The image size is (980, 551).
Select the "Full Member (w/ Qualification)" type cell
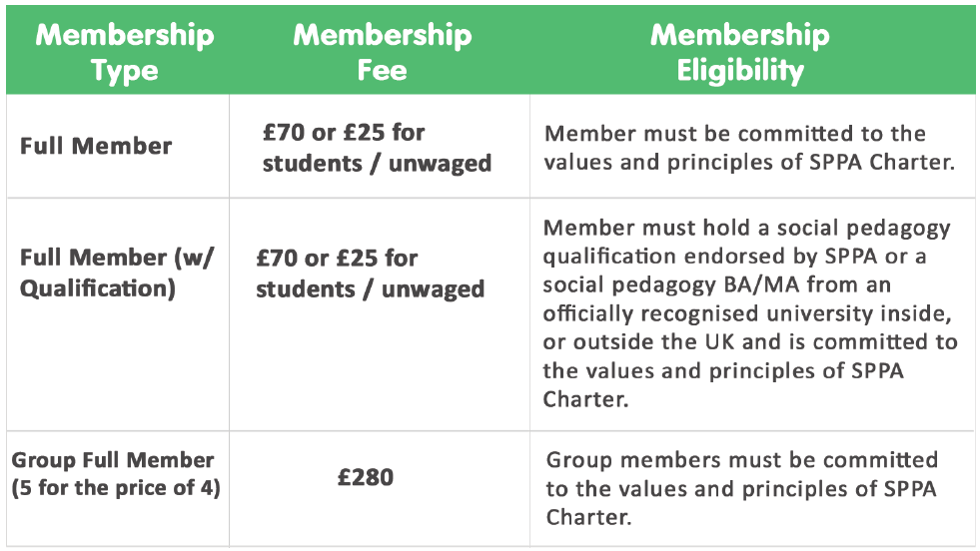tap(118, 274)
